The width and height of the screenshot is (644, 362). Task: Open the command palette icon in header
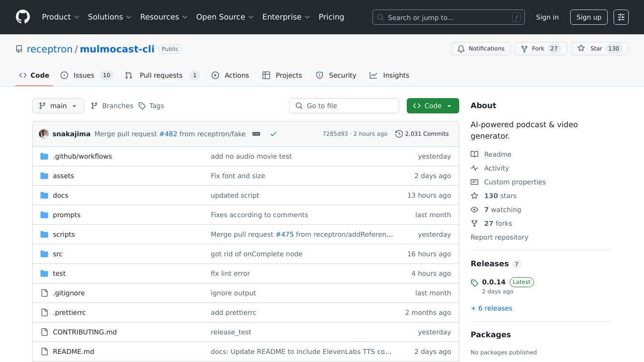[x=621, y=17]
